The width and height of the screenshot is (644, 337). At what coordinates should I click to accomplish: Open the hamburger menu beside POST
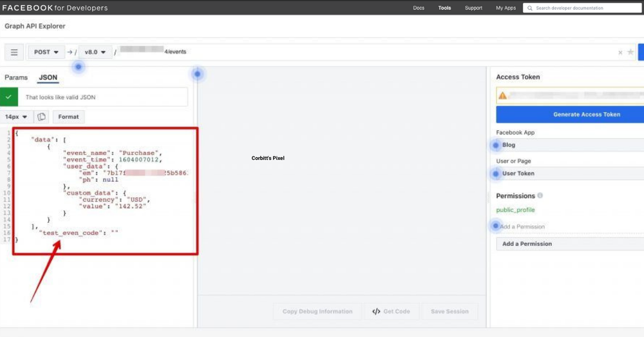[14, 52]
